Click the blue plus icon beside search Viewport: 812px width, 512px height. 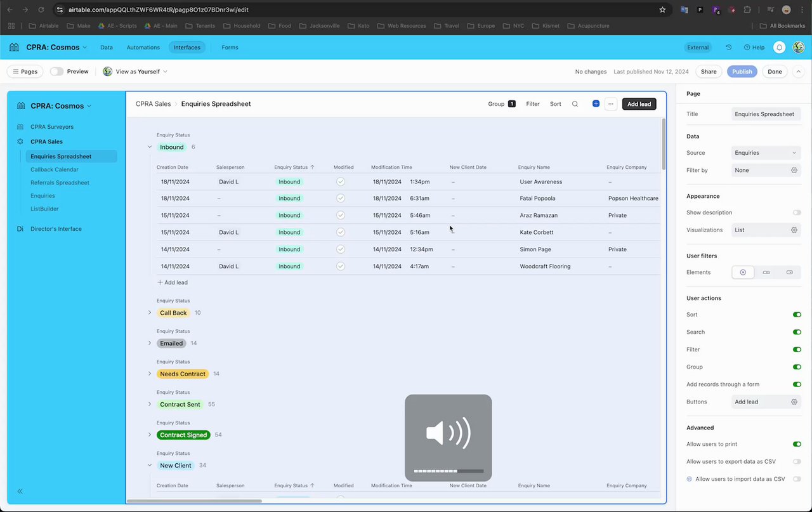[596, 103]
